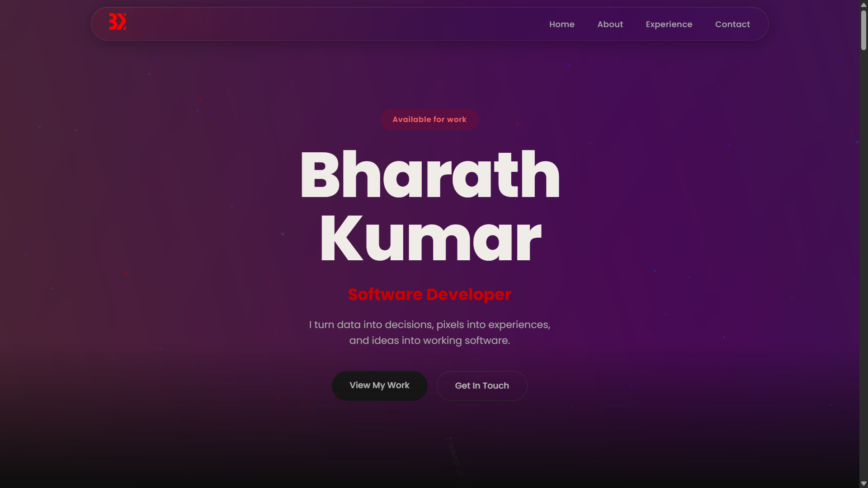Screen dimensions: 868x488
Task: Click the Available for work badge
Action: pyautogui.click(x=429, y=120)
